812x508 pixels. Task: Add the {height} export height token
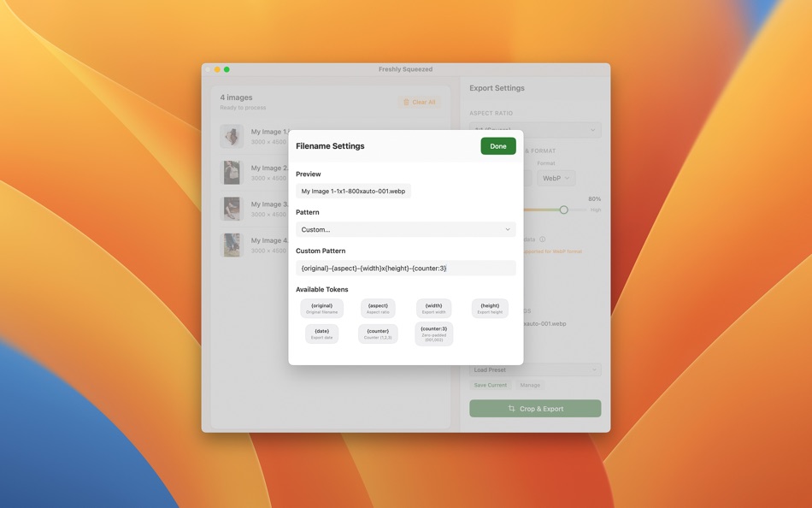tap(489, 308)
